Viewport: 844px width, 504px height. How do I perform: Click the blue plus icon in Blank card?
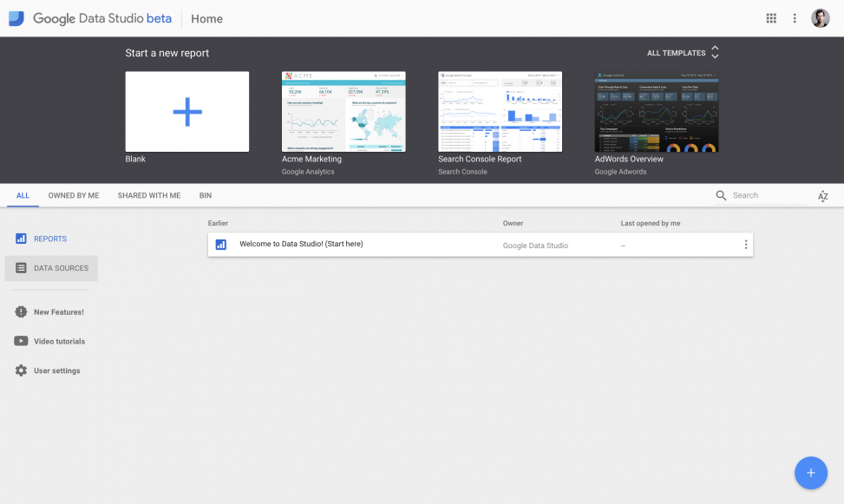pyautogui.click(x=187, y=112)
